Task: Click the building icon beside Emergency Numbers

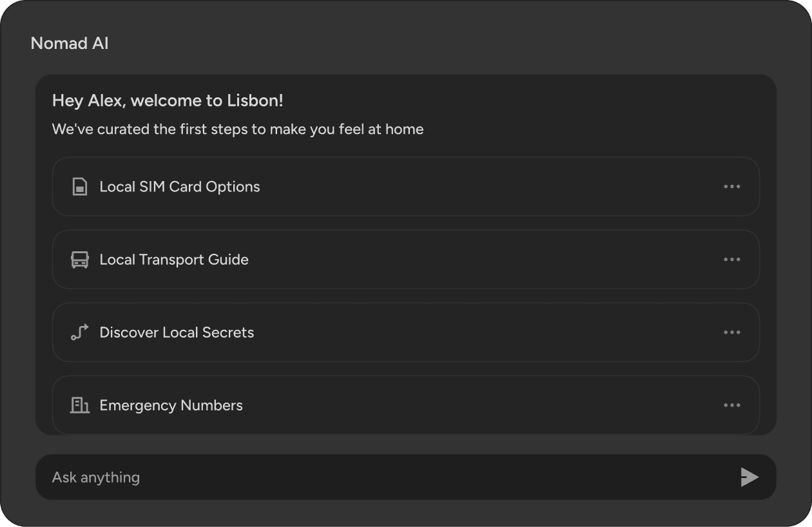Action: tap(79, 405)
